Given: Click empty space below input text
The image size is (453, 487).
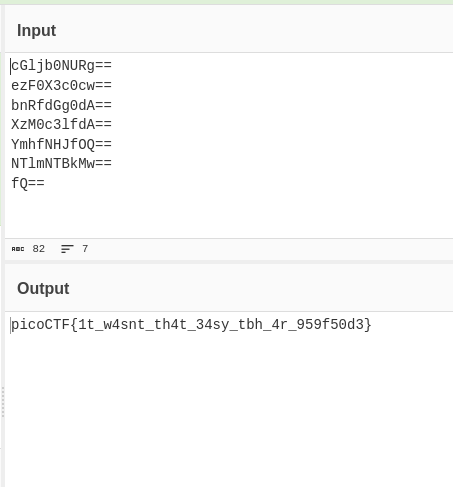Looking at the screenshot, I should pos(229,213).
